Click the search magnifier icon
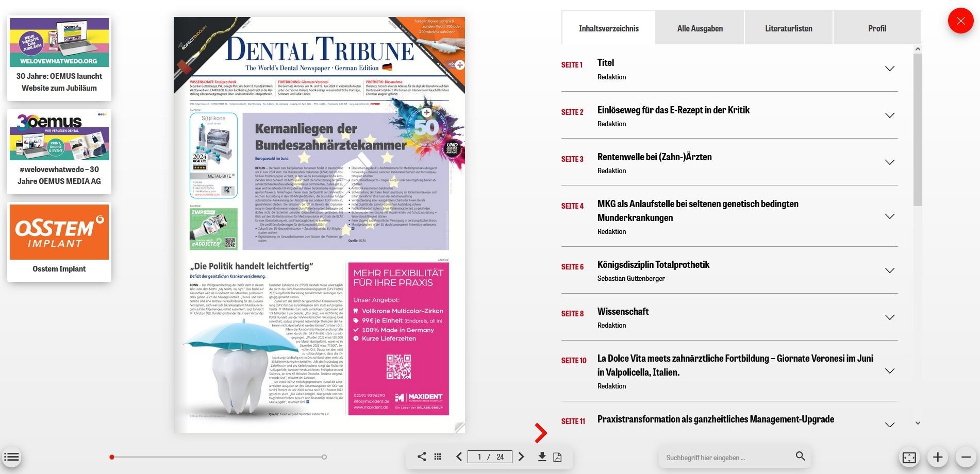 tap(800, 456)
